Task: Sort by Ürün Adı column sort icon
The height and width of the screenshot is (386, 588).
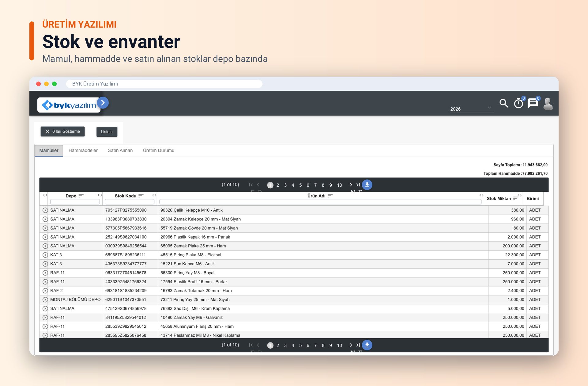Action: coord(330,196)
